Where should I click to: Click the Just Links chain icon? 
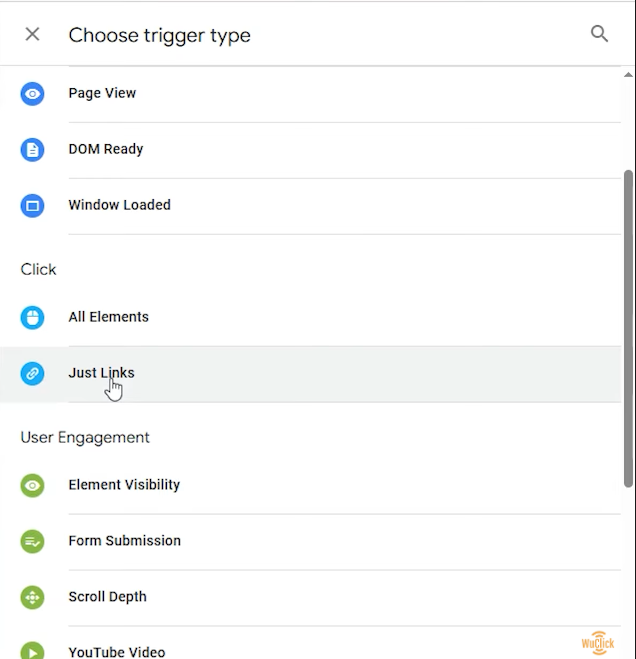[x=32, y=373]
